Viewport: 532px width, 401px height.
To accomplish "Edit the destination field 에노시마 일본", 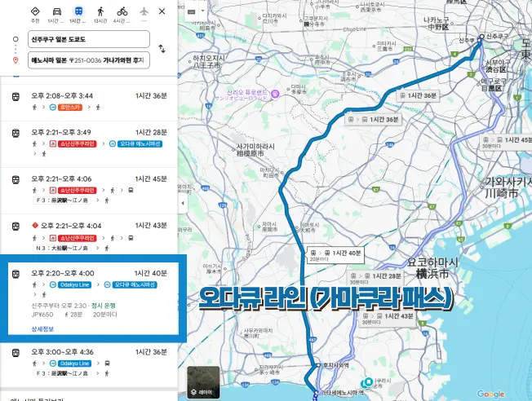I will 89,60.
